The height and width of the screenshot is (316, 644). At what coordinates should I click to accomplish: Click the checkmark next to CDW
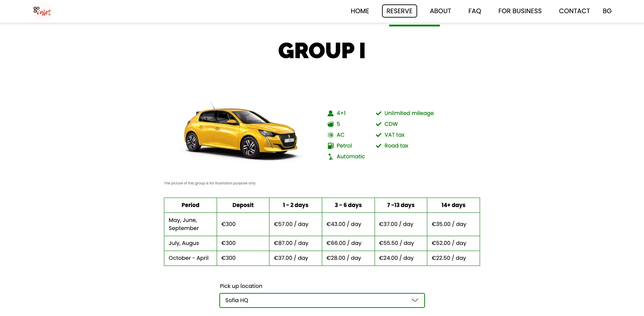tap(379, 124)
